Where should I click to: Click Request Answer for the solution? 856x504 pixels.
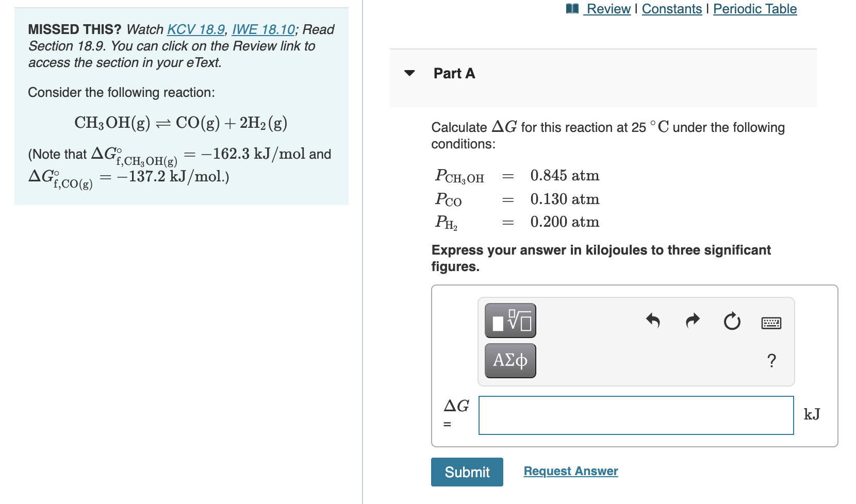pos(570,471)
